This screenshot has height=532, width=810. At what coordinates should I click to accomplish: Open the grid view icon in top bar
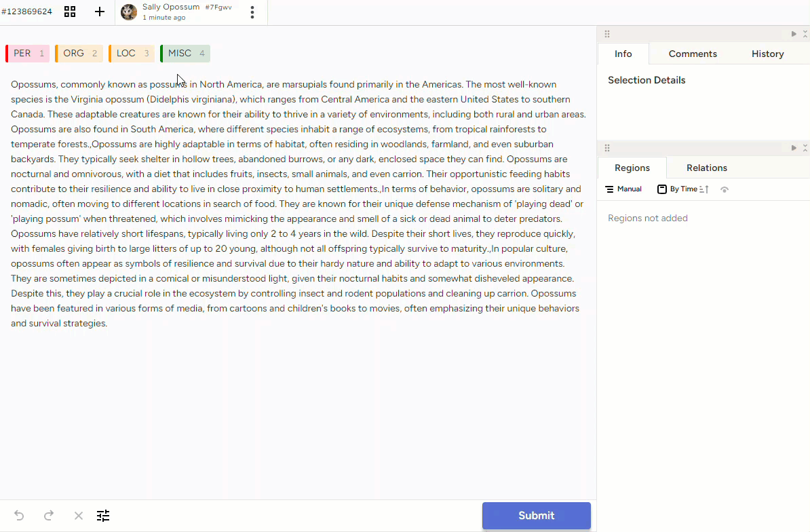70,12
